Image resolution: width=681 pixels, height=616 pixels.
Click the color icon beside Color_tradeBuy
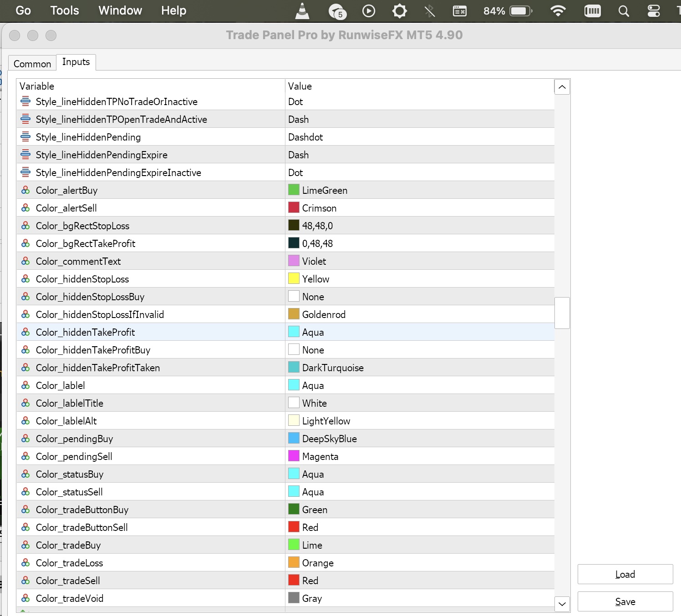click(x=25, y=545)
